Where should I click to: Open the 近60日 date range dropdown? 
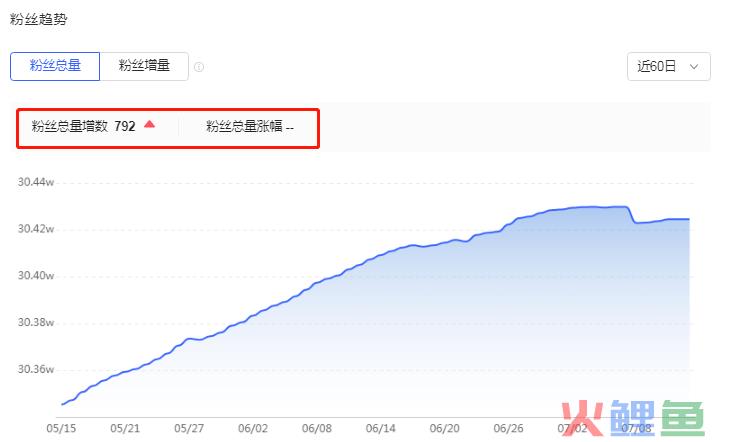669,66
